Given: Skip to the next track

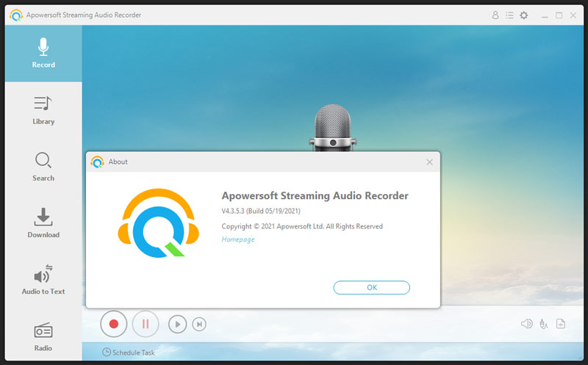Looking at the screenshot, I should tap(199, 324).
